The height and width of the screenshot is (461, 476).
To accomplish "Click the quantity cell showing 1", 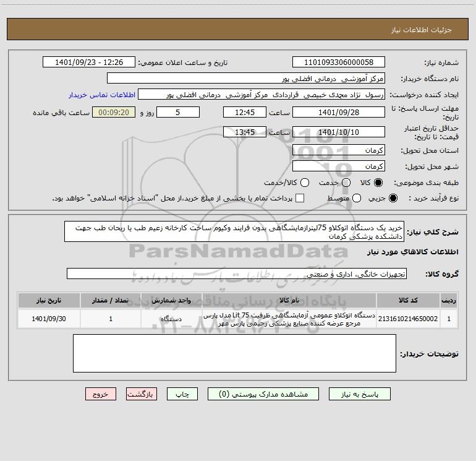I will tap(111, 319).
